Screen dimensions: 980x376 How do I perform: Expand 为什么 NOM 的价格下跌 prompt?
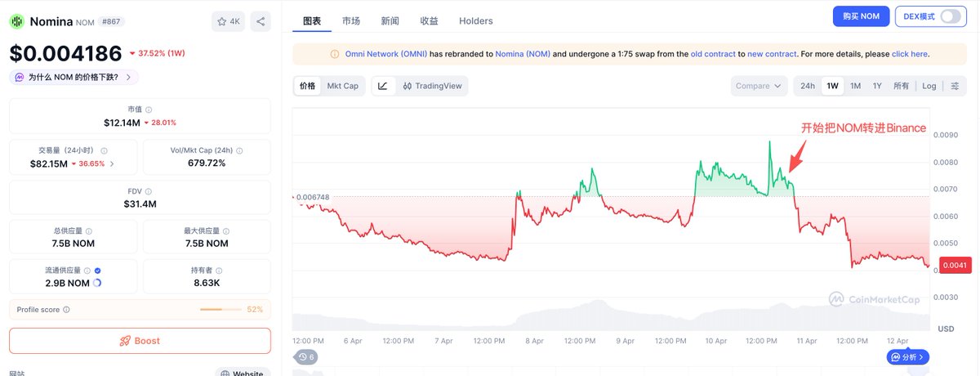(x=73, y=78)
